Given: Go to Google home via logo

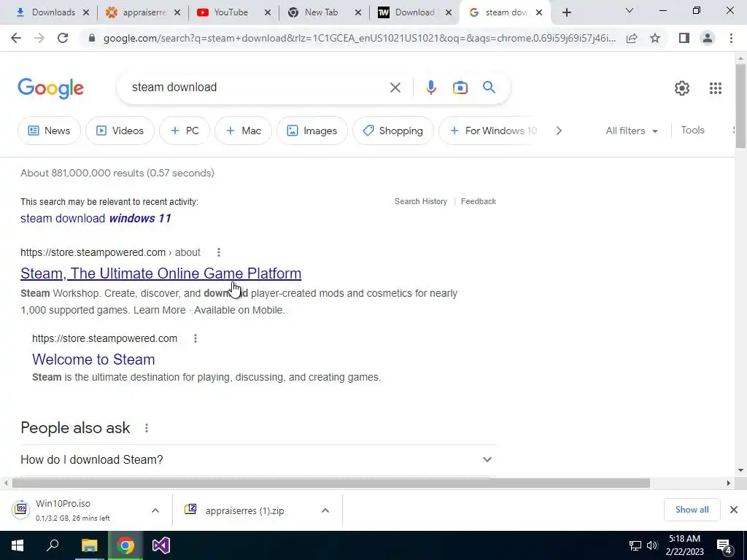Looking at the screenshot, I should click(x=50, y=88).
